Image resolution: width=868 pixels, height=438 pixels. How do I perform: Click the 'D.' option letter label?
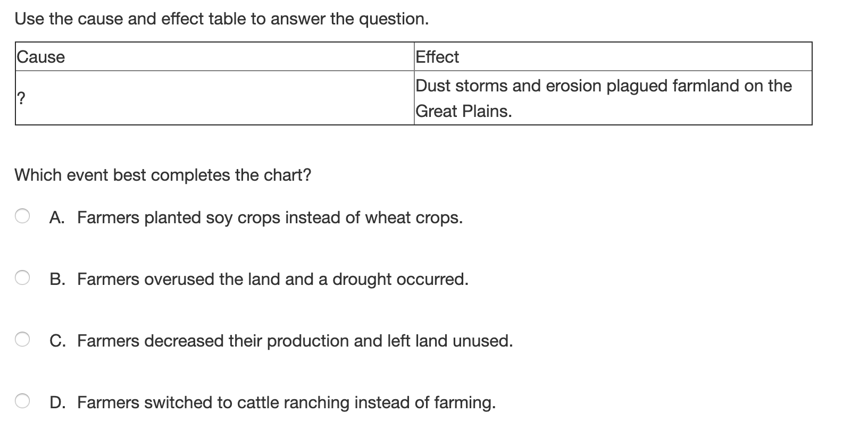click(x=57, y=402)
